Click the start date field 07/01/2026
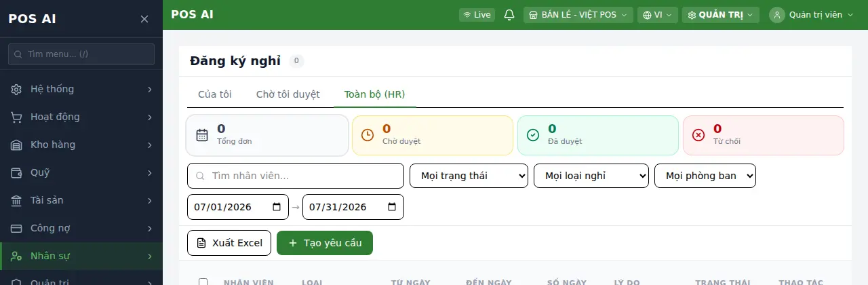This screenshot has width=868, height=285. 238,207
